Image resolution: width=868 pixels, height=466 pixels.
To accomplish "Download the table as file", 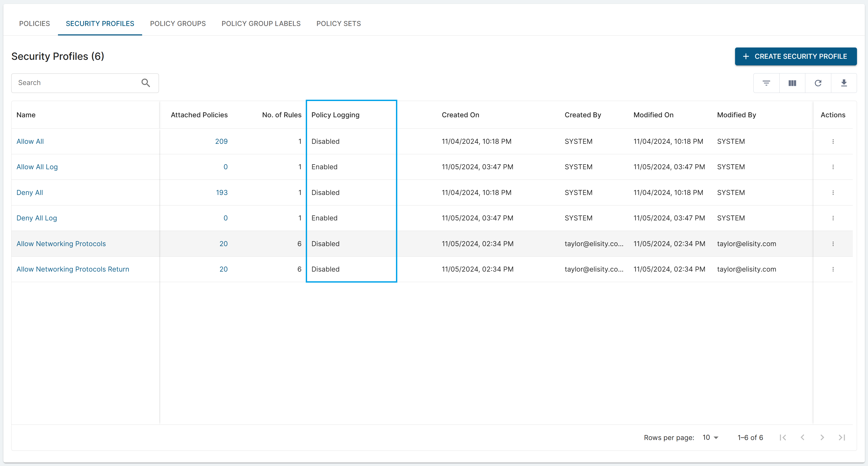I will tap(844, 83).
